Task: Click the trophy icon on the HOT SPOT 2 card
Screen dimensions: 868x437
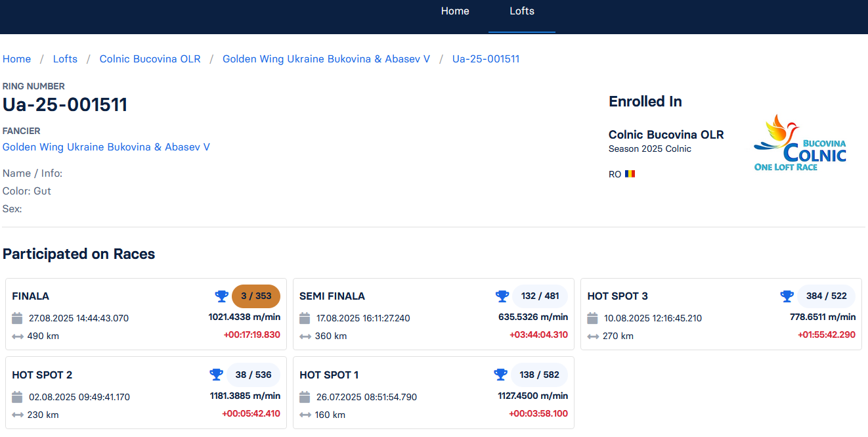Action: tap(216, 375)
